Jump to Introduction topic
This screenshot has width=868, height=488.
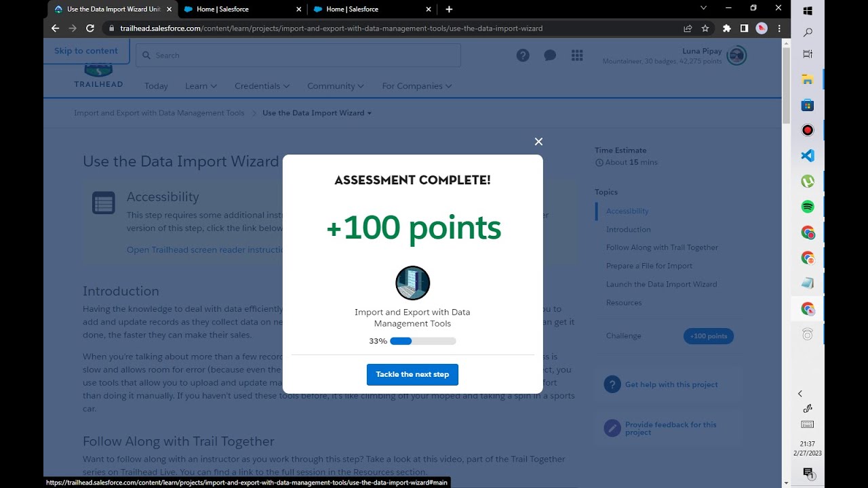coord(629,229)
